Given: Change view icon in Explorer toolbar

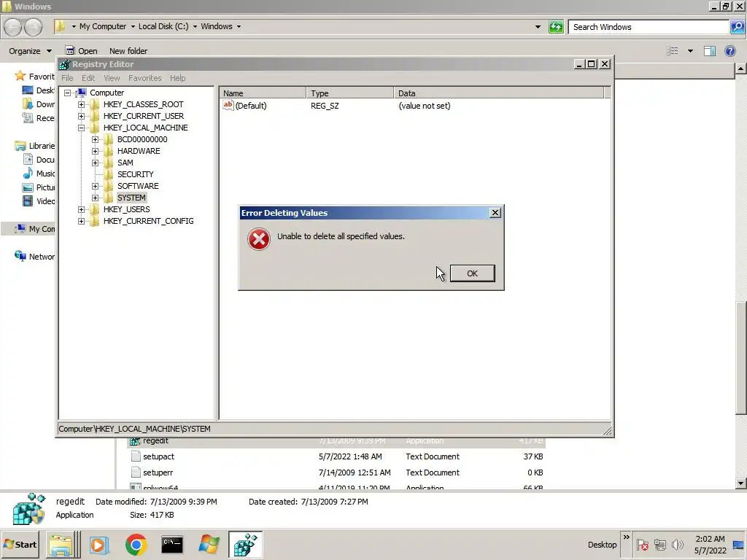Looking at the screenshot, I should 672,51.
